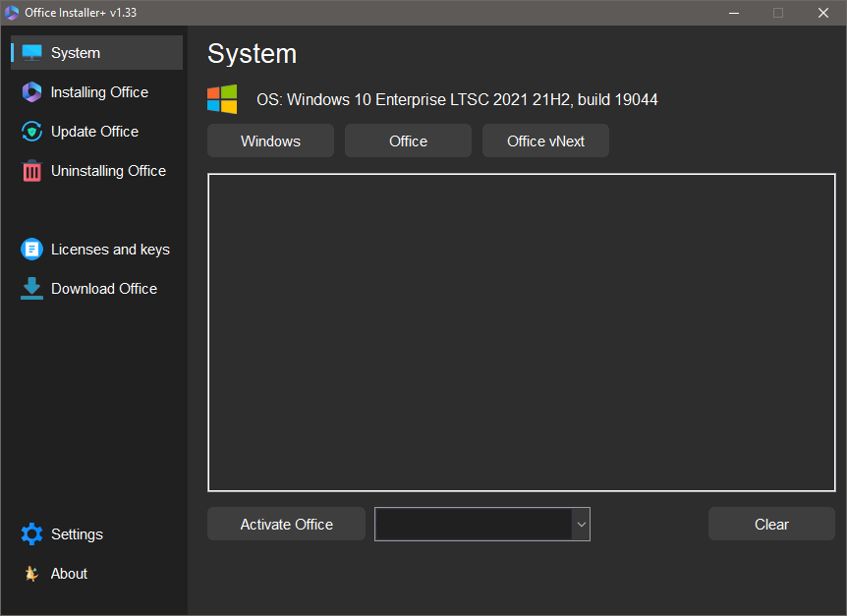Click inside the empty output log area
The width and height of the screenshot is (847, 616).
click(521, 332)
